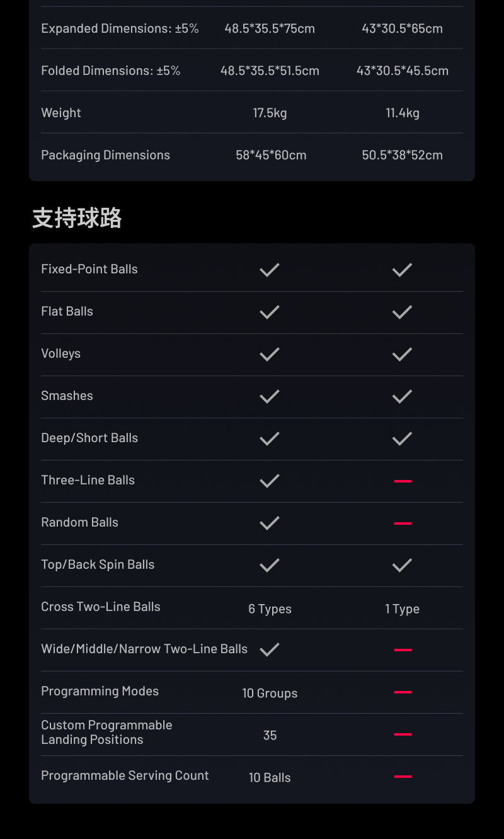Click the "6 Types" value for Cross Two-Line Balls
Screen dimensions: 504x839
(270, 609)
